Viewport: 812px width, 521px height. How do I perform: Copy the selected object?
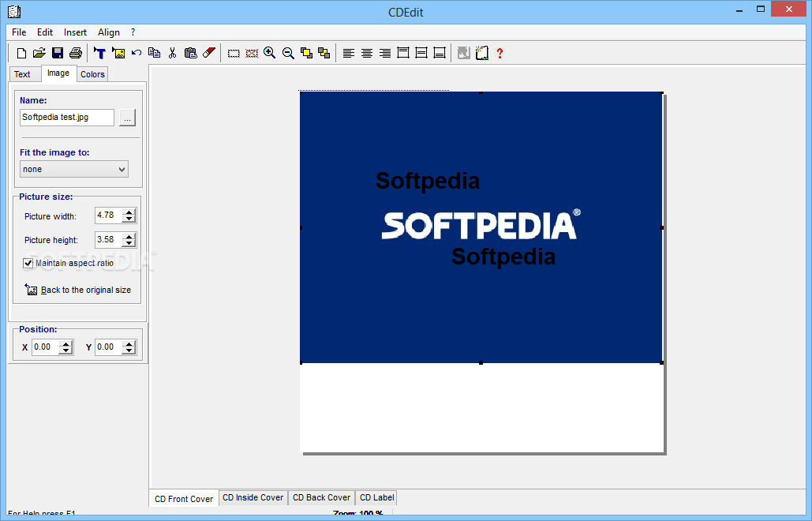click(x=155, y=53)
